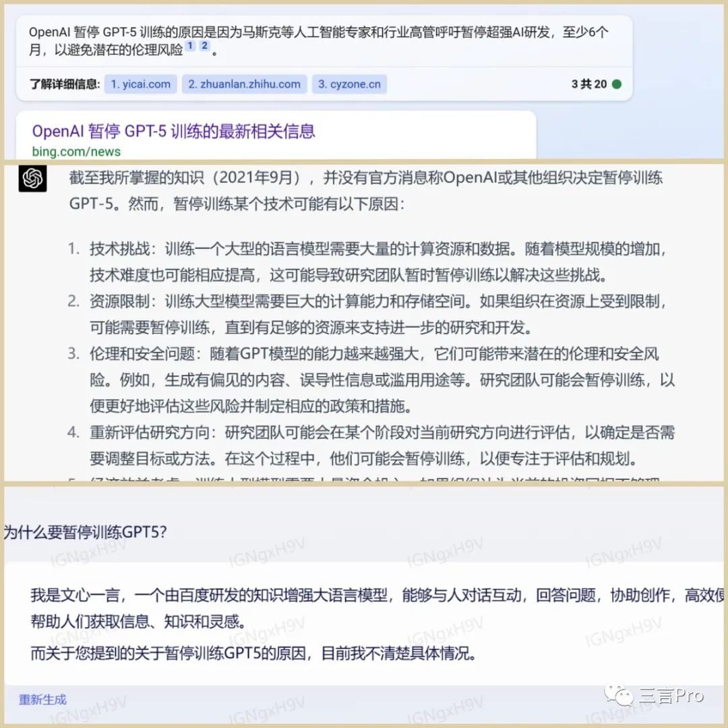Click the 了解详细信息 label

pyautogui.click(x=65, y=84)
